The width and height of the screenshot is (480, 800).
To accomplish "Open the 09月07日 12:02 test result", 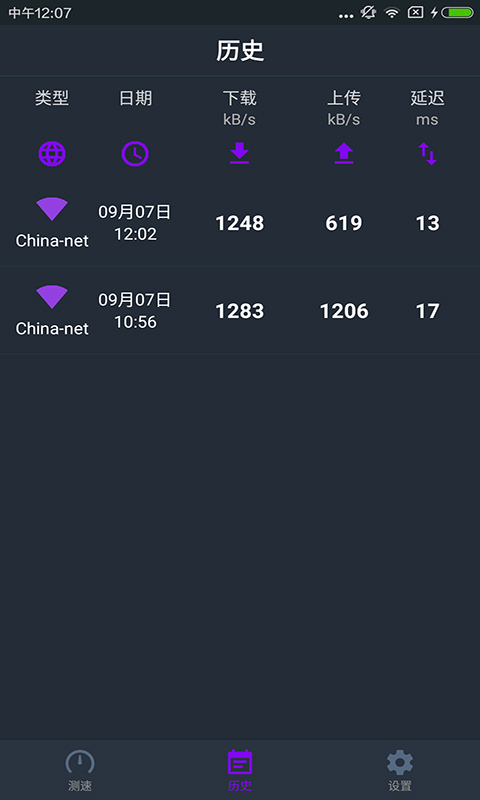I will click(240, 222).
